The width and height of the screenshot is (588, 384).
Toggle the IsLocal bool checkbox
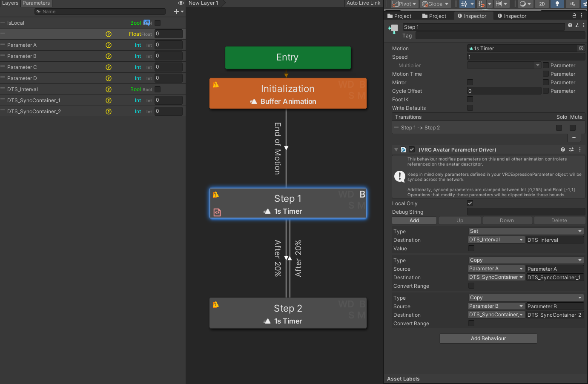pos(158,23)
